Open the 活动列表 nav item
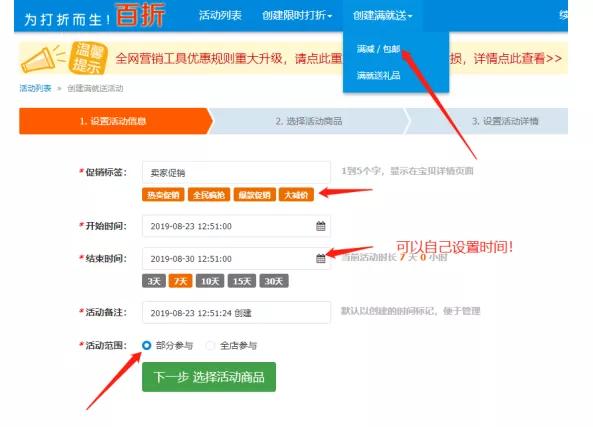Image resolution: width=593 pixels, height=427 pixels. [220, 16]
